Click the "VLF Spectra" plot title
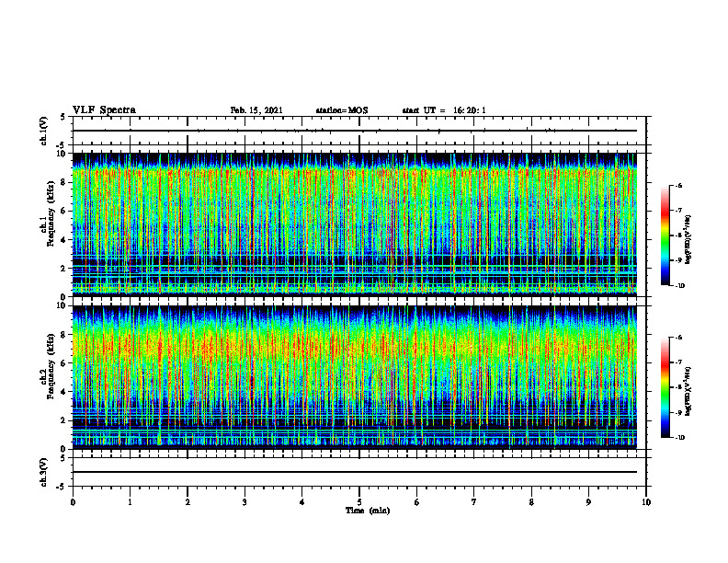Image resolution: width=728 pixels, height=563 pixels. coord(104,110)
